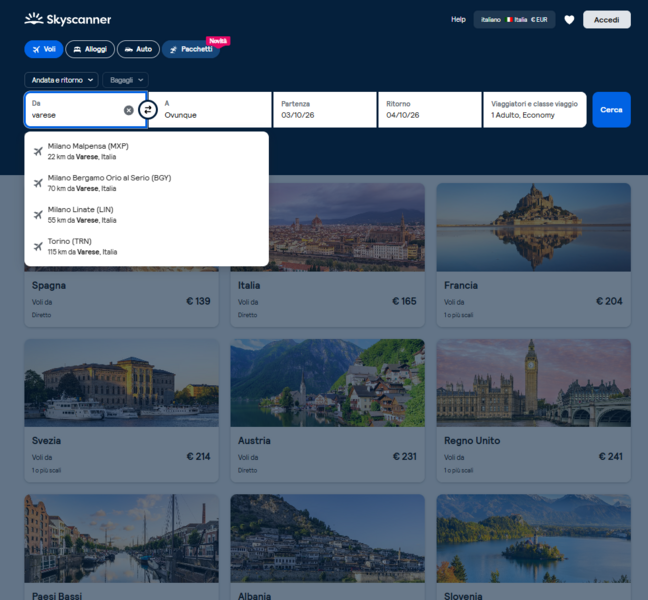Open the Svezia destination card

[122, 411]
